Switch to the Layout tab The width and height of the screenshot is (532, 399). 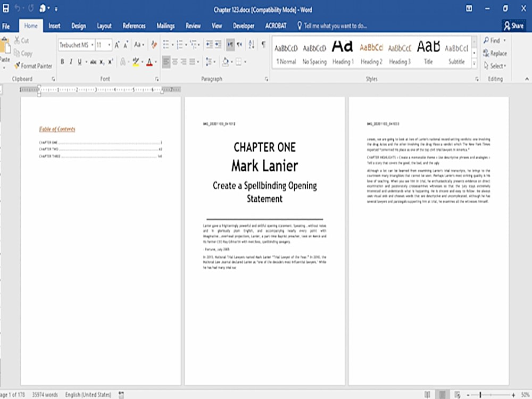point(104,26)
